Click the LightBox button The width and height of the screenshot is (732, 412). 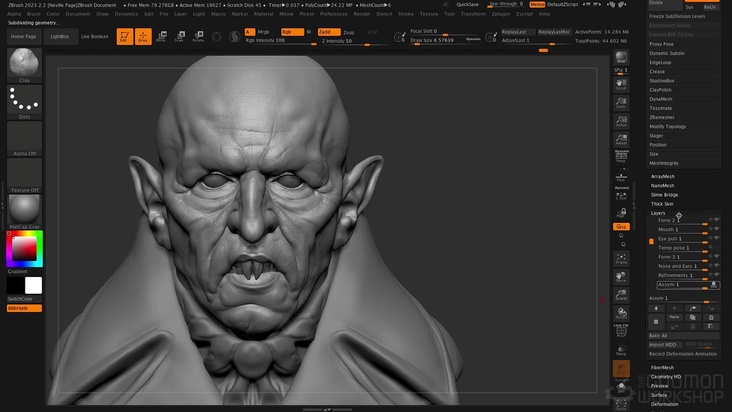[x=60, y=36]
